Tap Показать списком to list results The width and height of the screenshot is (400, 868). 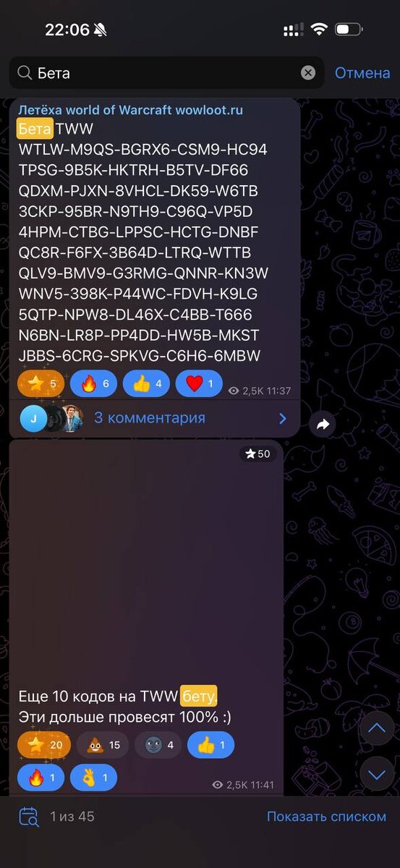326,817
